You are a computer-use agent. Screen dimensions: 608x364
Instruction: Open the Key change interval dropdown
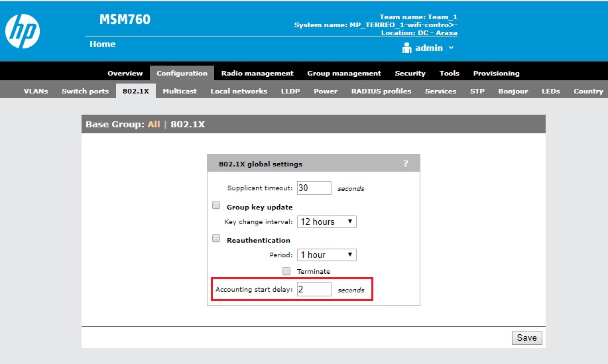(326, 221)
